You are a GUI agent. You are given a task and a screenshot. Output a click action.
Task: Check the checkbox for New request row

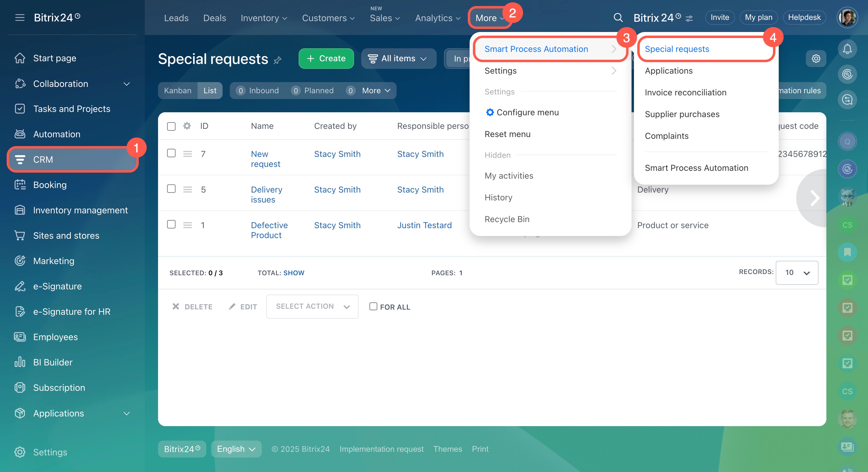[171, 153]
